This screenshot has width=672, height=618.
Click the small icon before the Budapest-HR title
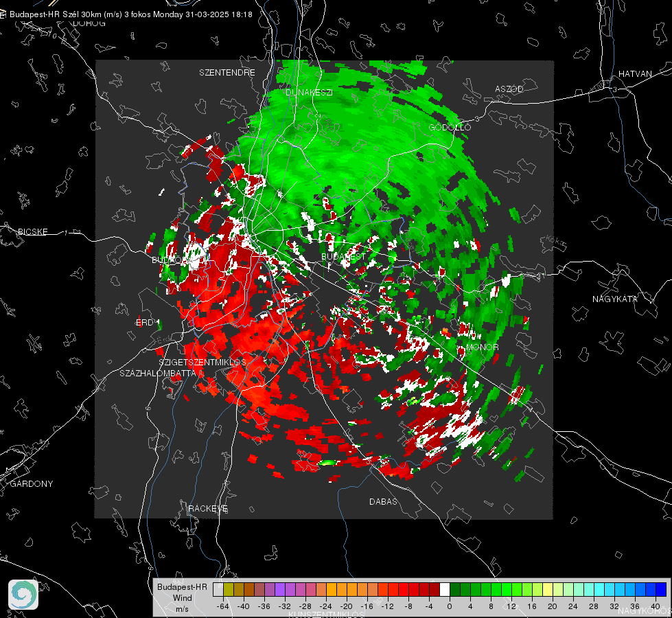tap(3, 14)
